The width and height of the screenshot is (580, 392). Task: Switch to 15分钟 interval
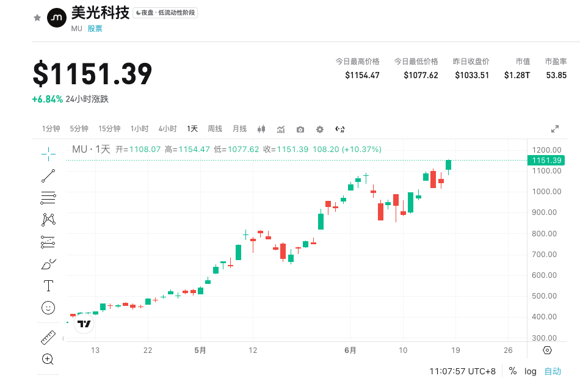[x=109, y=129]
